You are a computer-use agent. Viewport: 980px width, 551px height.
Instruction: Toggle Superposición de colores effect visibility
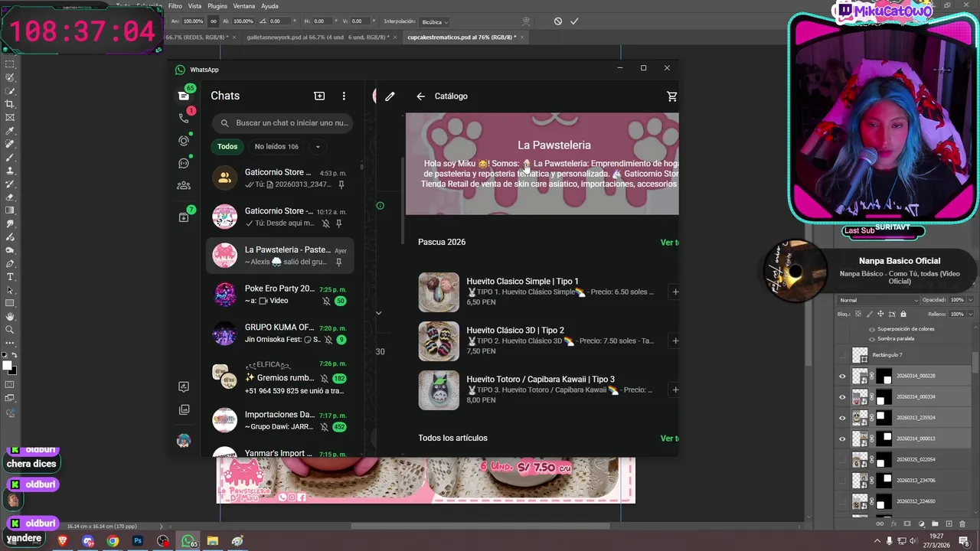[871, 329]
